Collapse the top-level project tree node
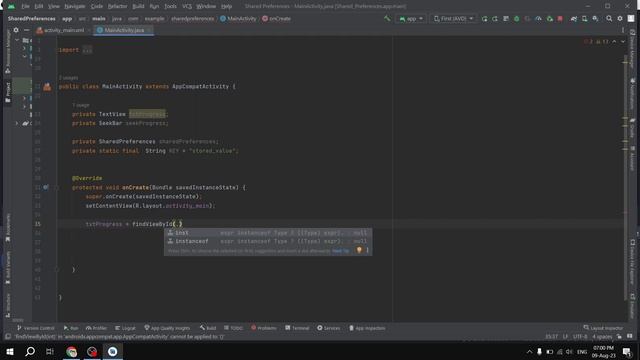The image size is (640, 360). 17,40
